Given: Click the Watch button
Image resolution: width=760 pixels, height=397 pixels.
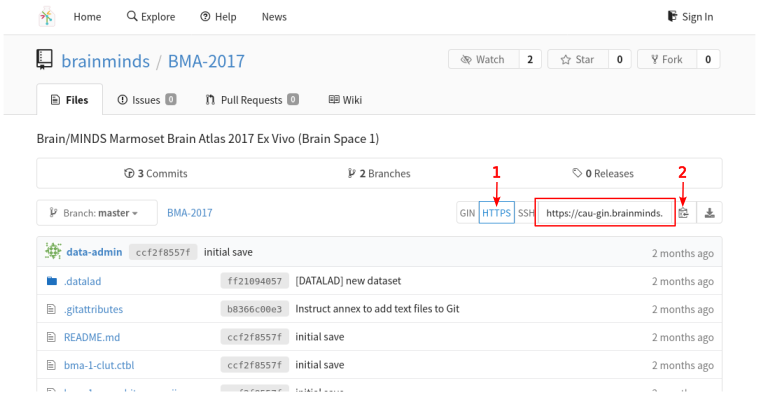Looking at the screenshot, I should click(x=484, y=59).
